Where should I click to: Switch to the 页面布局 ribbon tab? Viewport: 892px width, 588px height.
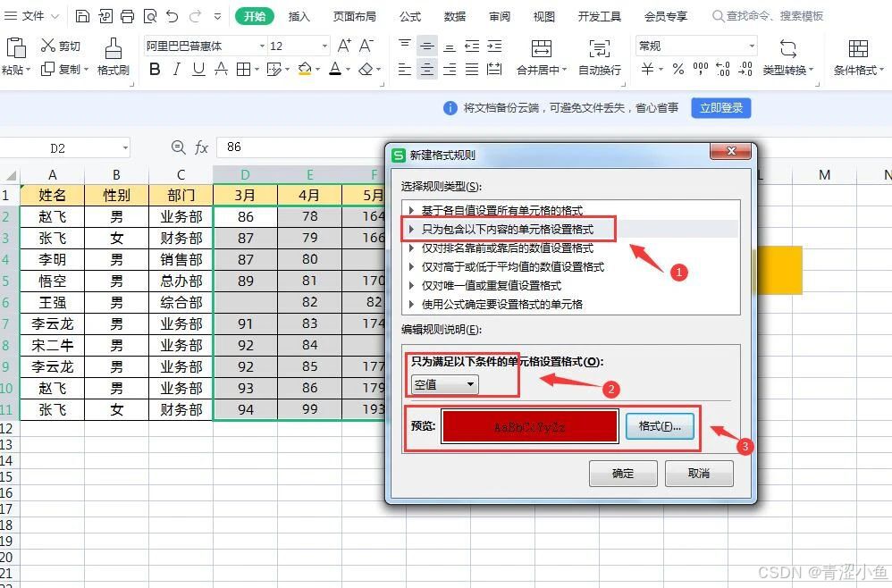[355, 16]
